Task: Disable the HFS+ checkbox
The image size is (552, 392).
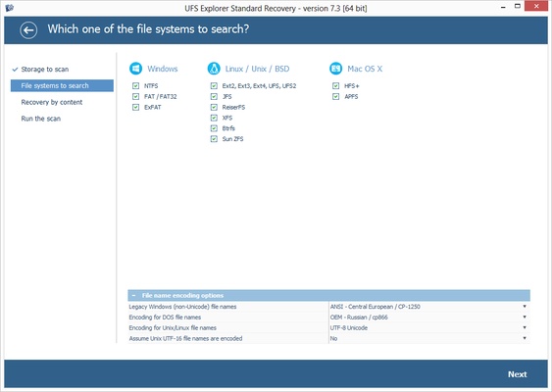Action: 336,86
